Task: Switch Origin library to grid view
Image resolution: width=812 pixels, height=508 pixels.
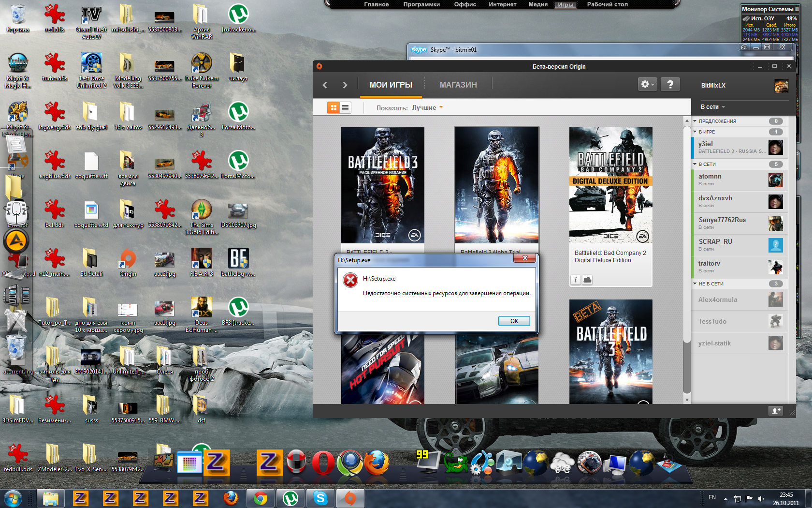Action: coord(333,107)
